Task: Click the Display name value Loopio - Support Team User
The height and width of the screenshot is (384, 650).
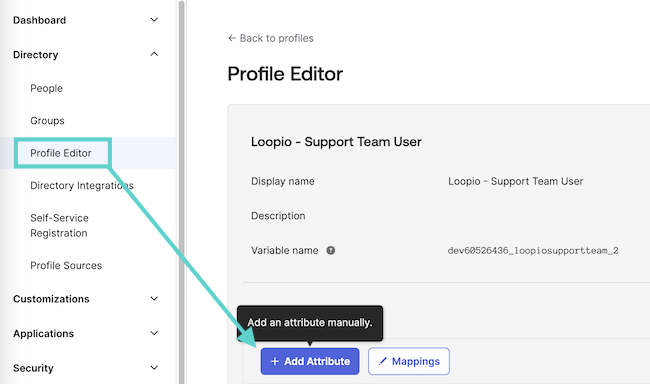Action: click(515, 181)
